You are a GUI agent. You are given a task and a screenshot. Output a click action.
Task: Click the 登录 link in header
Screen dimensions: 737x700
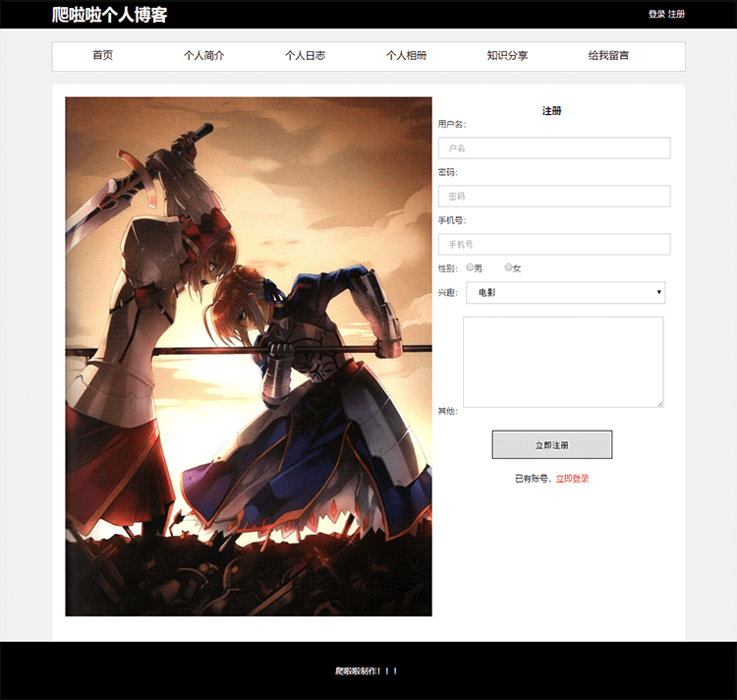656,15
